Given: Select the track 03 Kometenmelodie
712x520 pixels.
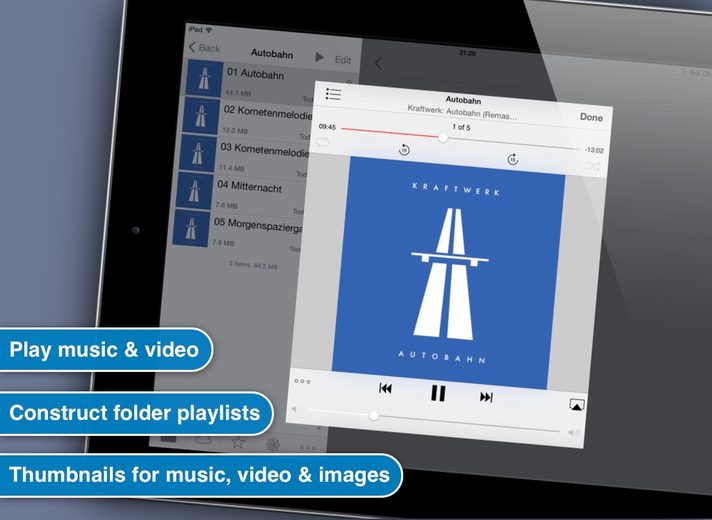Looking at the screenshot, I should 243,156.
